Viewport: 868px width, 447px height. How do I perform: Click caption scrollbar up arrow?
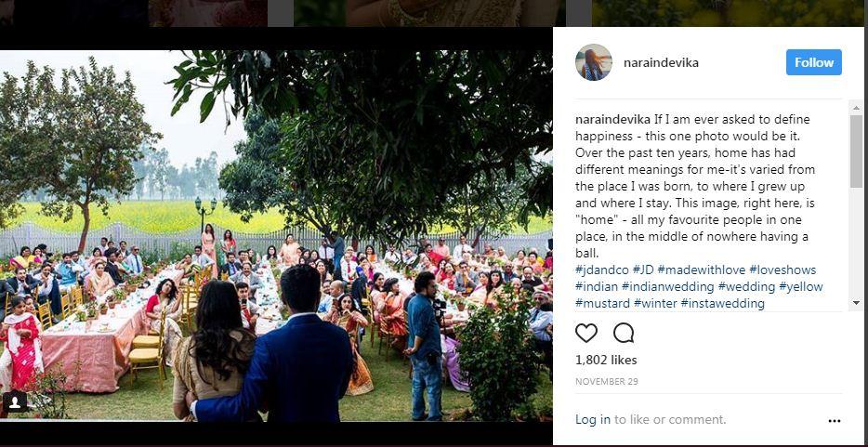click(856, 107)
